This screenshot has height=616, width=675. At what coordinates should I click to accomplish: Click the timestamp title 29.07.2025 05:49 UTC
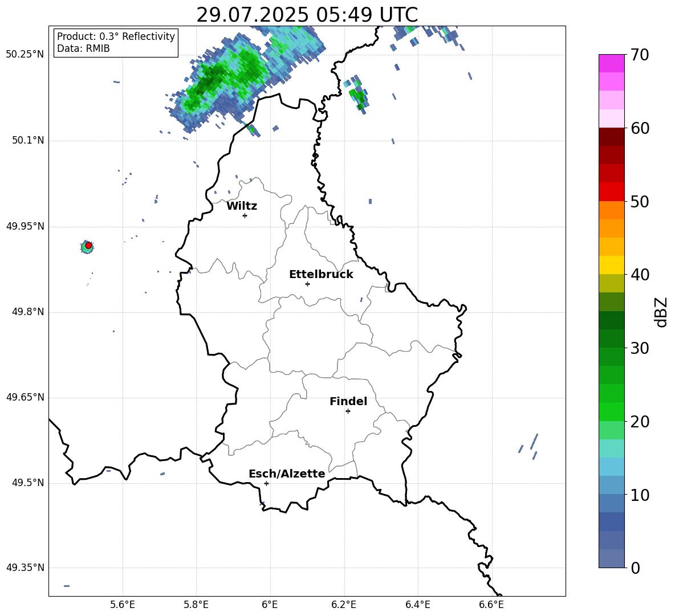point(307,15)
